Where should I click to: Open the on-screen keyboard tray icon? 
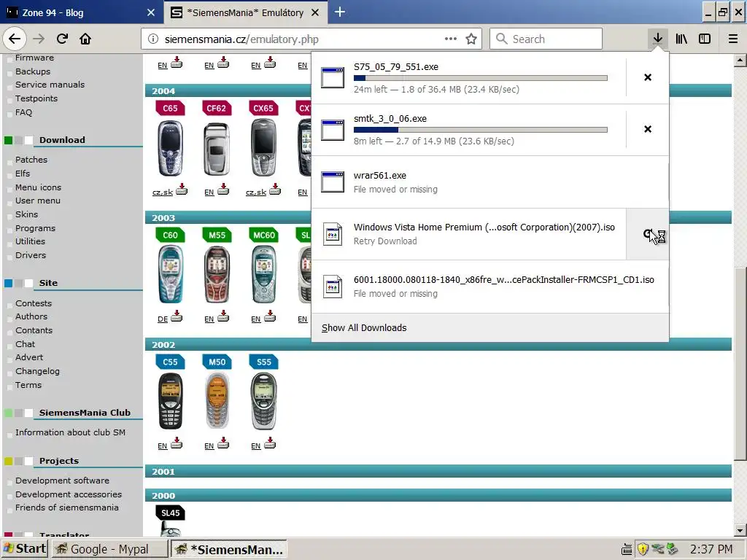pyautogui.click(x=627, y=549)
